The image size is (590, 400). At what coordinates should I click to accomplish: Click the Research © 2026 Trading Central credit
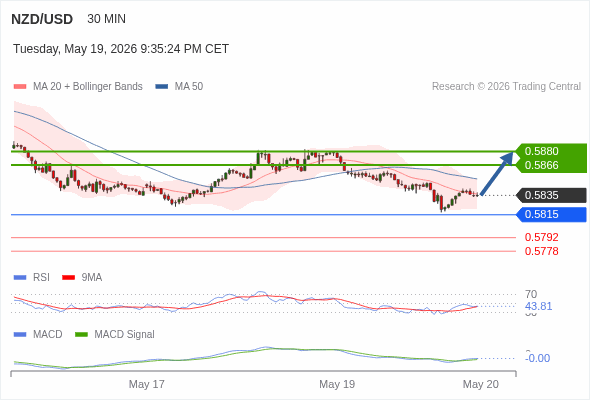pyautogui.click(x=506, y=87)
